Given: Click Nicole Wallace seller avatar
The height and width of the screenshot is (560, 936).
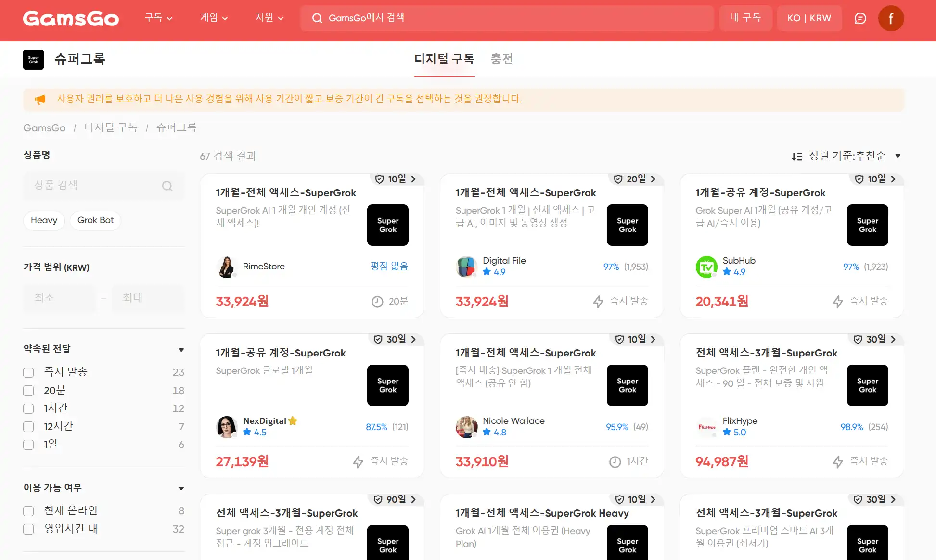Looking at the screenshot, I should tap(466, 427).
